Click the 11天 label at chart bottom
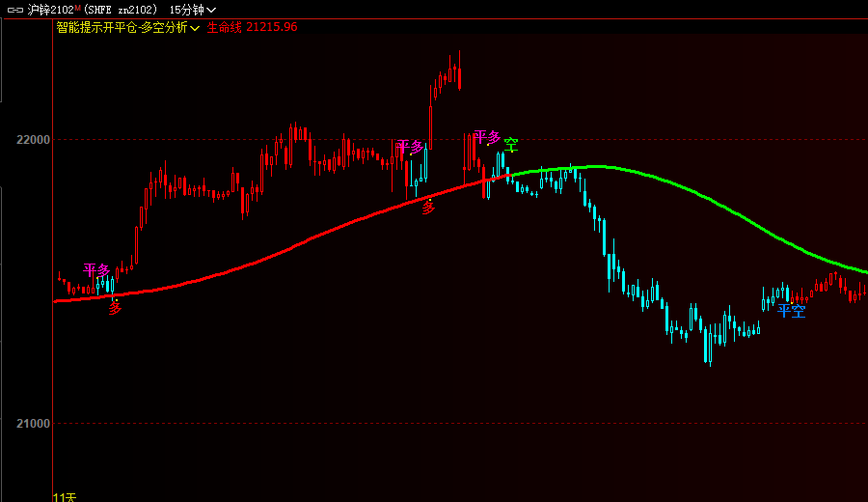Screen dimensions: 868x502 pyautogui.click(x=65, y=497)
